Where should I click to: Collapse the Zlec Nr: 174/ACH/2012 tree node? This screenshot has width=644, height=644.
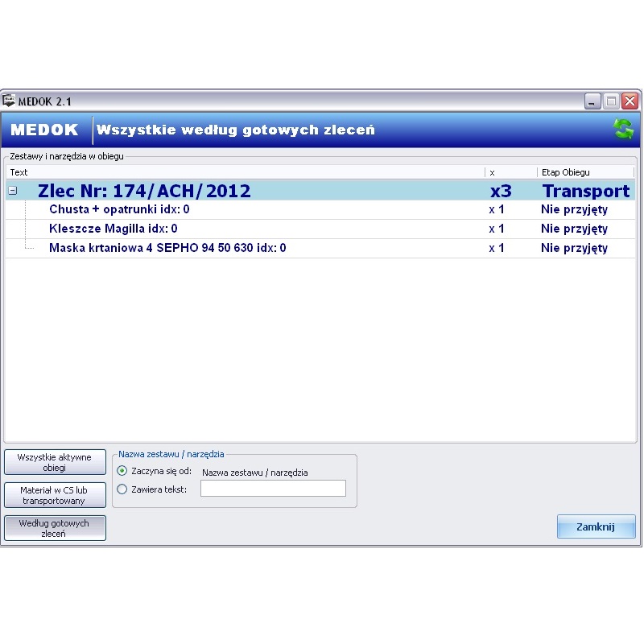pyautogui.click(x=13, y=192)
